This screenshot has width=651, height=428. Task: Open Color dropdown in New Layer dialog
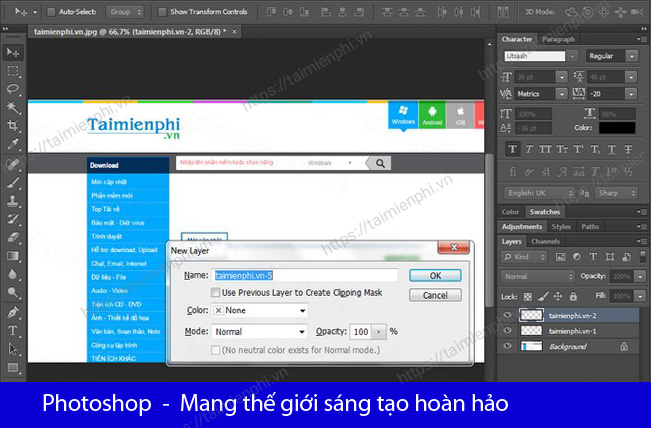tap(260, 311)
